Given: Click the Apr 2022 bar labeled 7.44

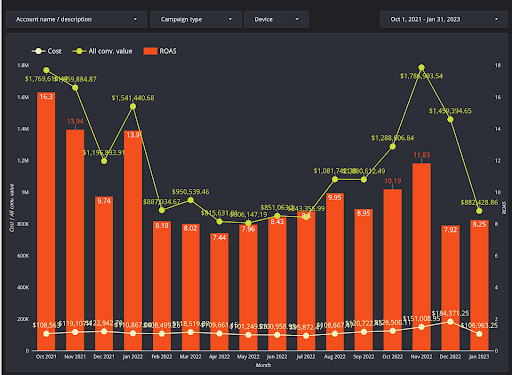Looking at the screenshot, I should pos(219,292).
